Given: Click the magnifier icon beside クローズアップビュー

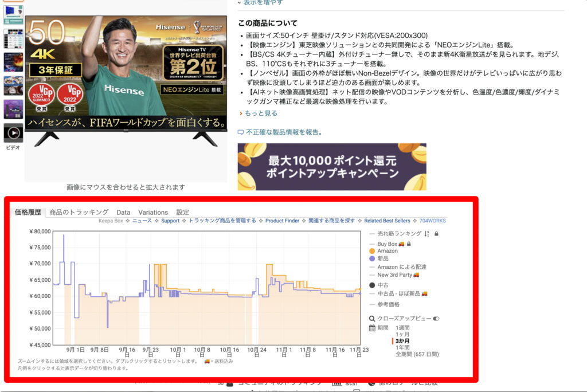Looking at the screenshot, I should click(x=372, y=318).
